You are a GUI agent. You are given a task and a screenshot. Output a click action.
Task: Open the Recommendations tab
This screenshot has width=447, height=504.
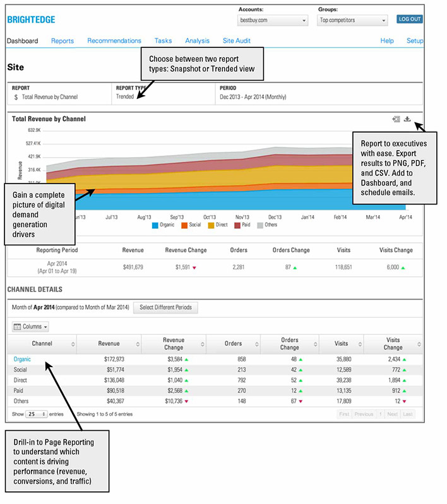[x=114, y=41]
